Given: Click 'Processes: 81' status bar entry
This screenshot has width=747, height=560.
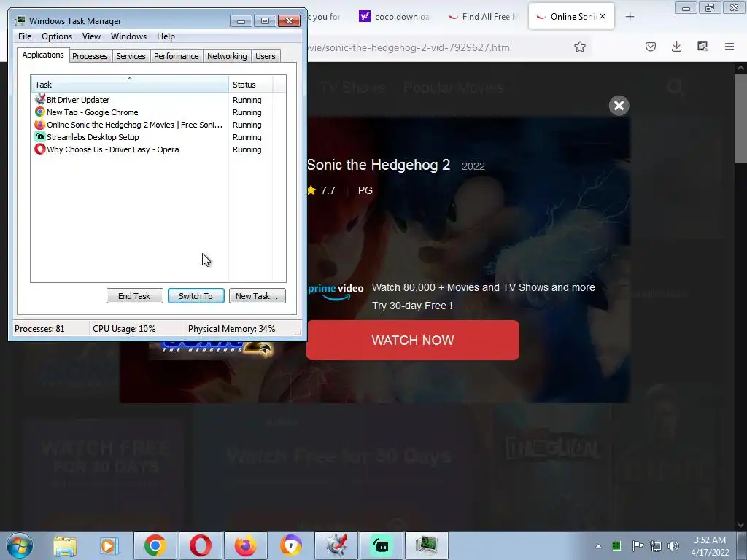Looking at the screenshot, I should click(x=39, y=329).
